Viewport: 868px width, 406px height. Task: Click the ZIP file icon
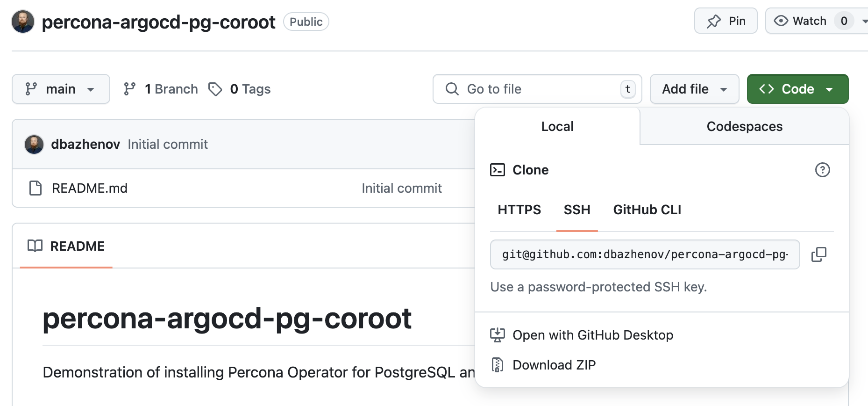(x=498, y=365)
